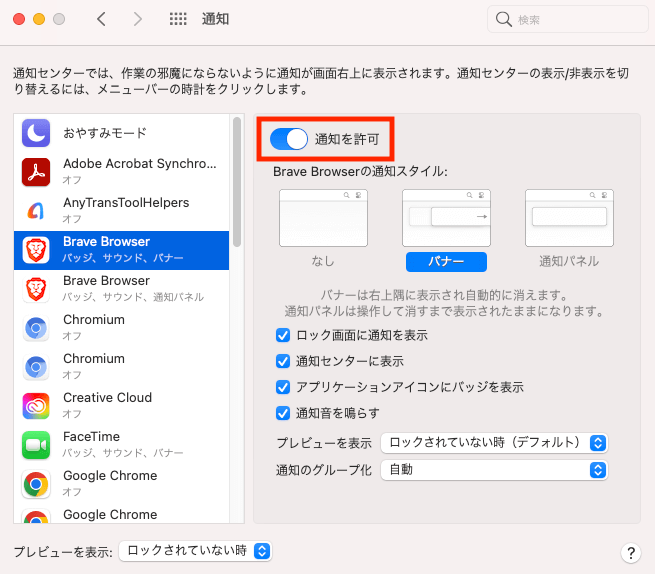This screenshot has width=655, height=574.
Task: Choose the なし alert style thumbnail
Action: [x=323, y=218]
